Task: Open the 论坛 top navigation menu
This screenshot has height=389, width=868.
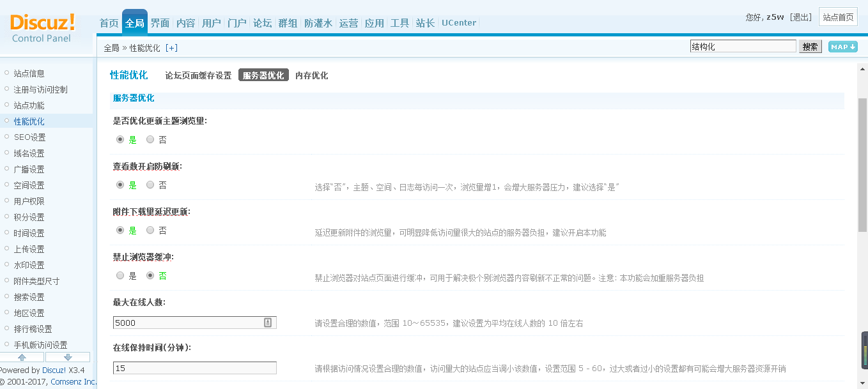Action: (262, 23)
